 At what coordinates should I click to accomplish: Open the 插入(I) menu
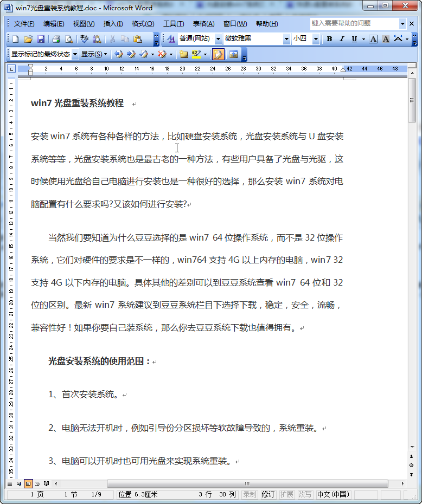click(113, 24)
